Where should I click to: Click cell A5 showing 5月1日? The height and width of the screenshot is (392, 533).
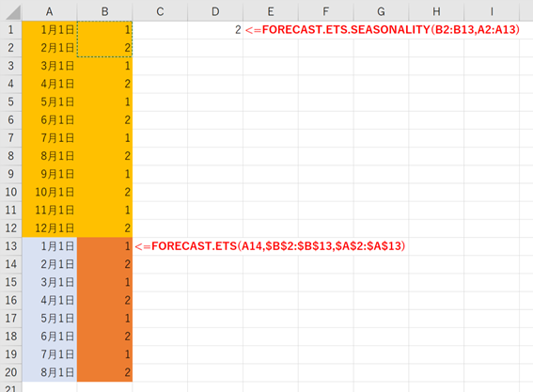[x=50, y=102]
